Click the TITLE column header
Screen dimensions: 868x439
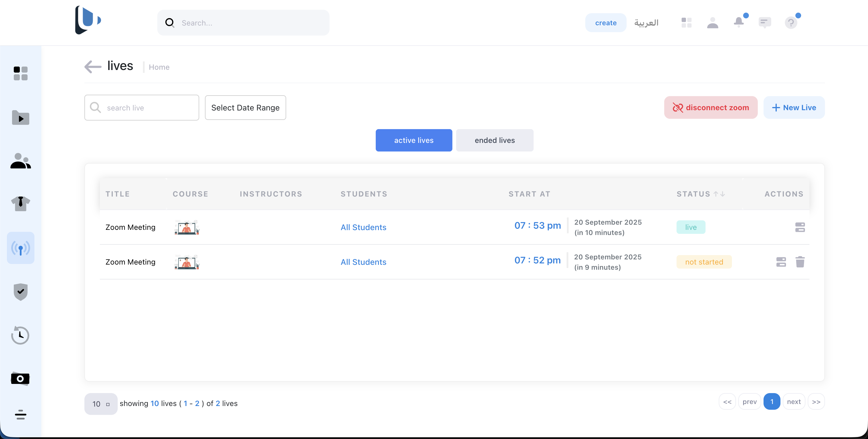tap(118, 194)
